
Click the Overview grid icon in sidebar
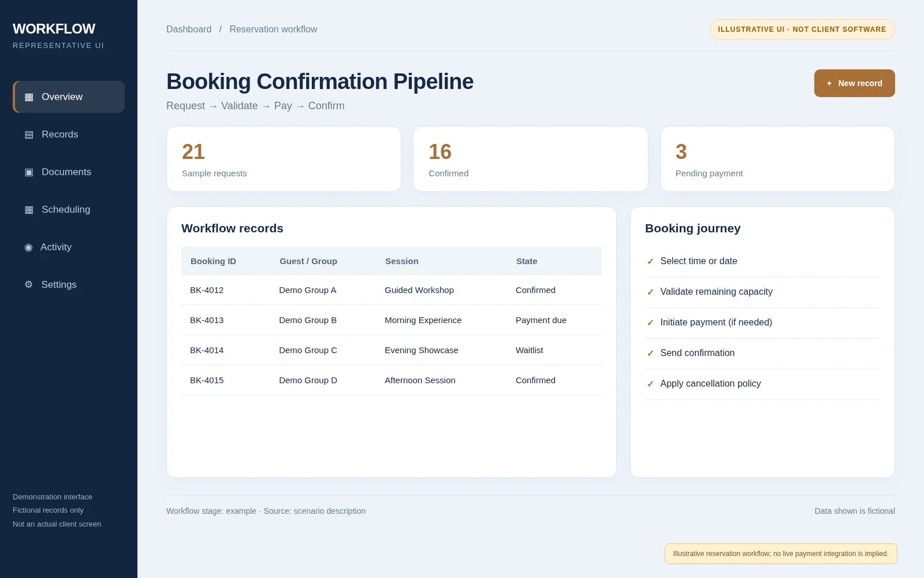coord(29,97)
